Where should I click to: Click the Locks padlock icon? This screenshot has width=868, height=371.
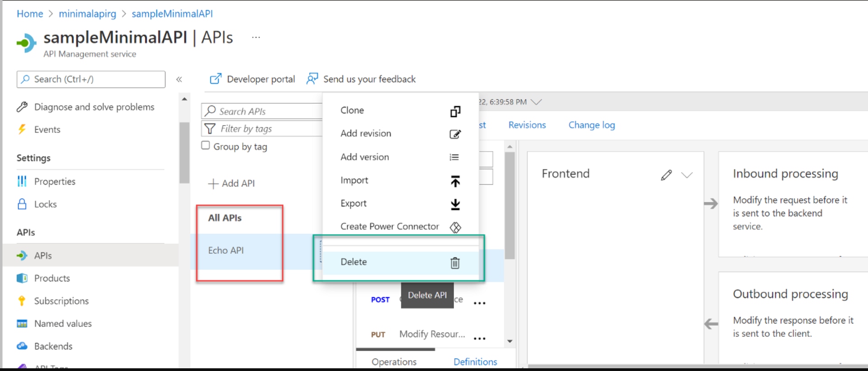22,204
